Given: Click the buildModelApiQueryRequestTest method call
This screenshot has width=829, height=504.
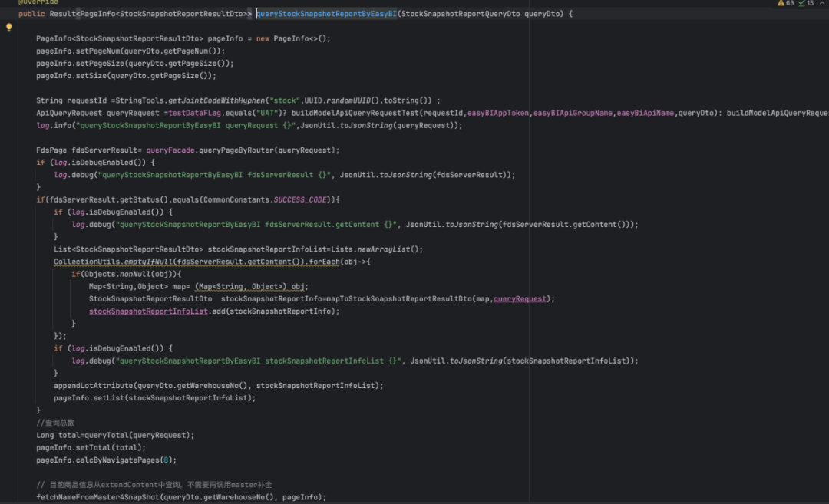Looking at the screenshot, I should click(355, 113).
